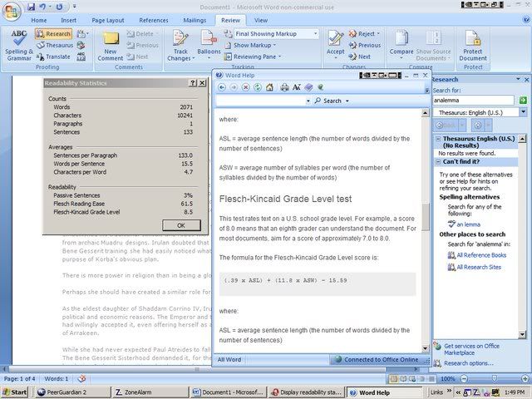This screenshot has width=532, height=399.
Task: Click the Accept change button
Action: (335, 44)
